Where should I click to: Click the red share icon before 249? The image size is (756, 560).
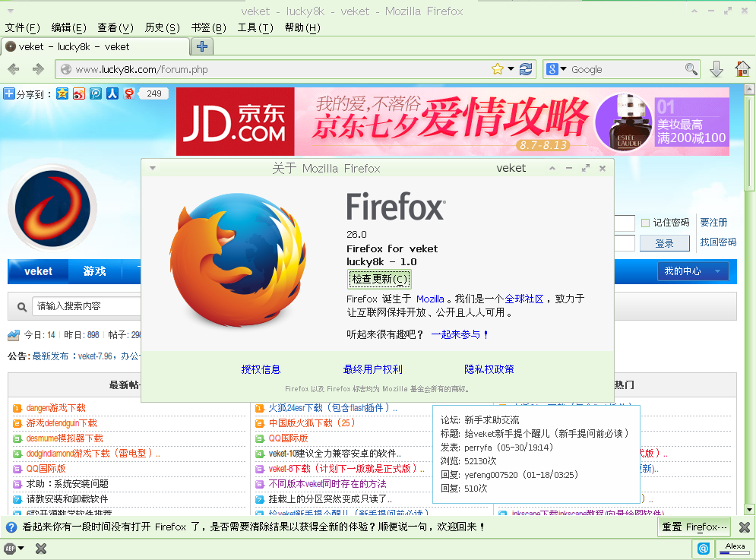128,93
